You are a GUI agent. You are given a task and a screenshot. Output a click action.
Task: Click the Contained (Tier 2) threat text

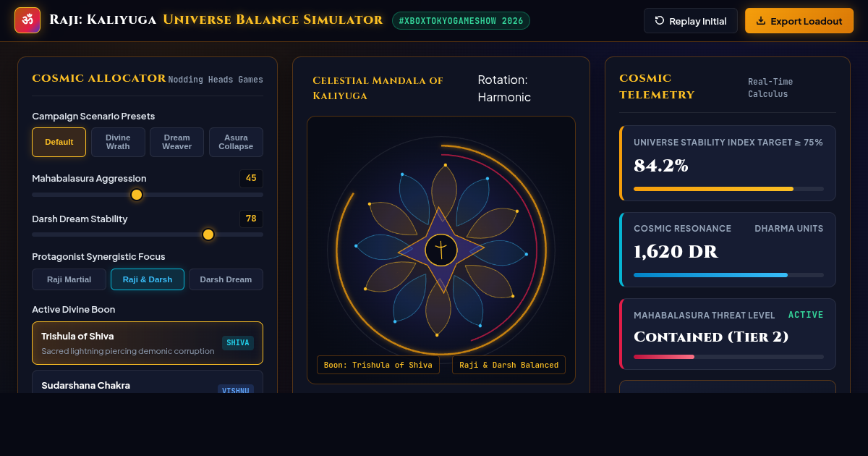(x=711, y=337)
